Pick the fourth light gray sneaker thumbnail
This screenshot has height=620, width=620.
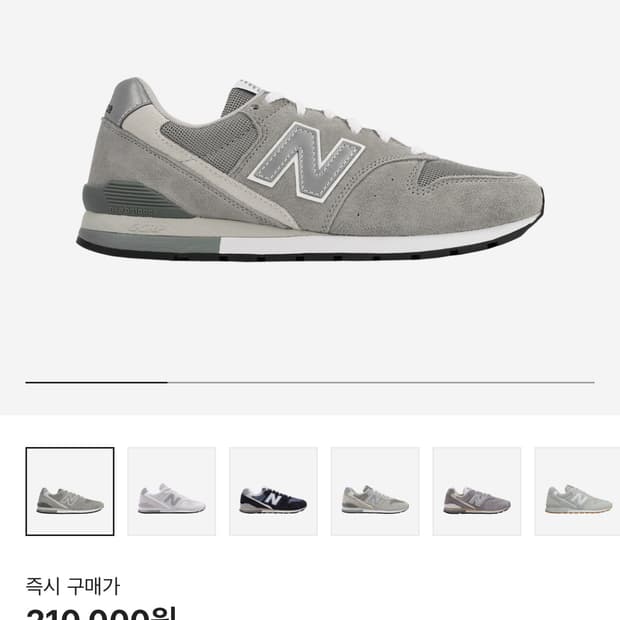(375, 491)
